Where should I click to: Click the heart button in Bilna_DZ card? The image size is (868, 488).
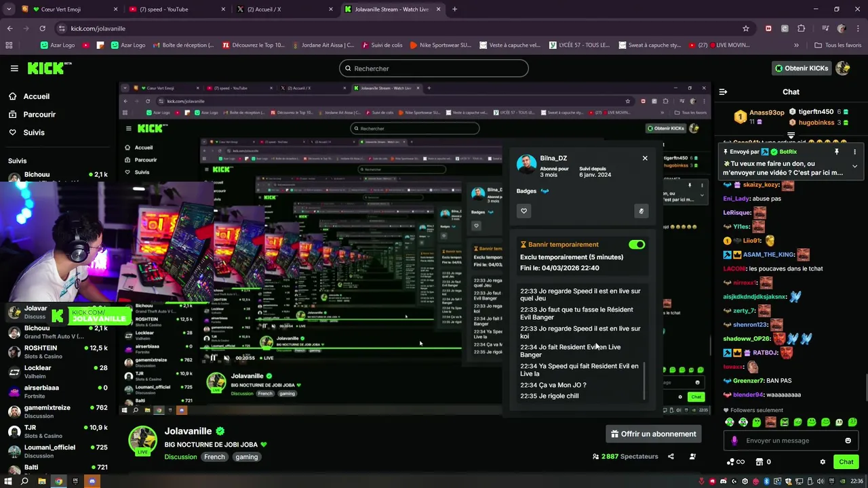click(x=524, y=211)
